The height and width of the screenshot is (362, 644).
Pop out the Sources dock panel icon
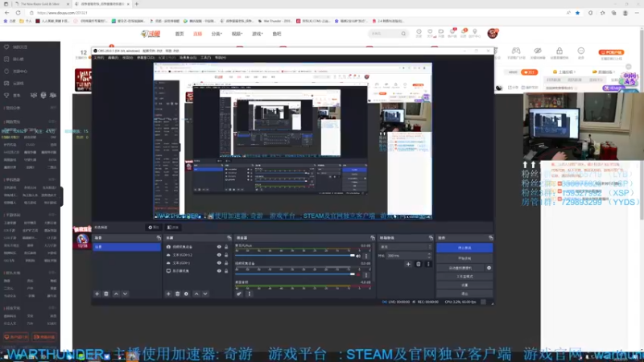pyautogui.click(x=229, y=238)
